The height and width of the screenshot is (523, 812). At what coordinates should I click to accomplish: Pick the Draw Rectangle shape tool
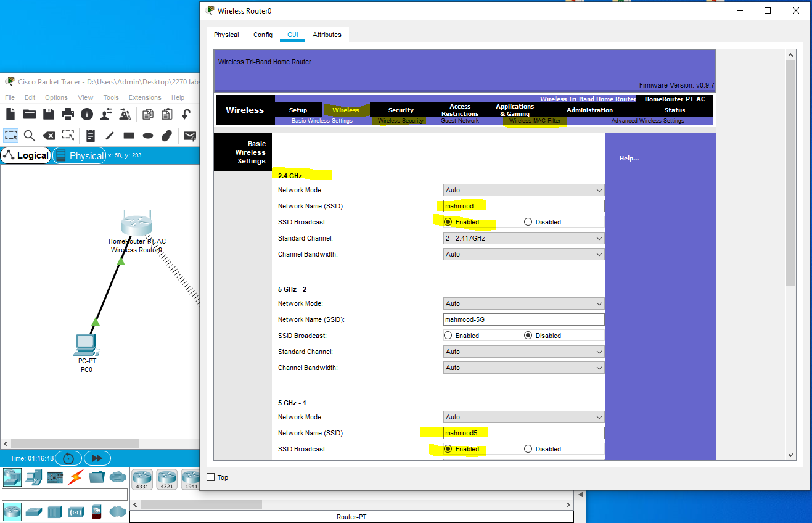coord(128,135)
